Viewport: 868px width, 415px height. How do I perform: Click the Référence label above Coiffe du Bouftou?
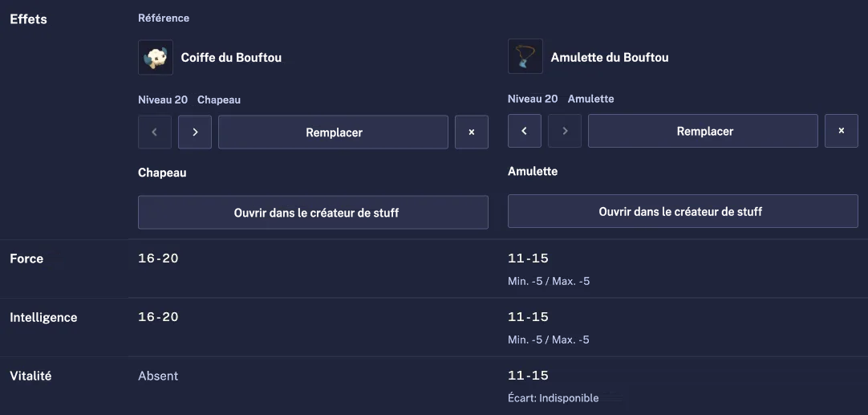[x=164, y=18]
